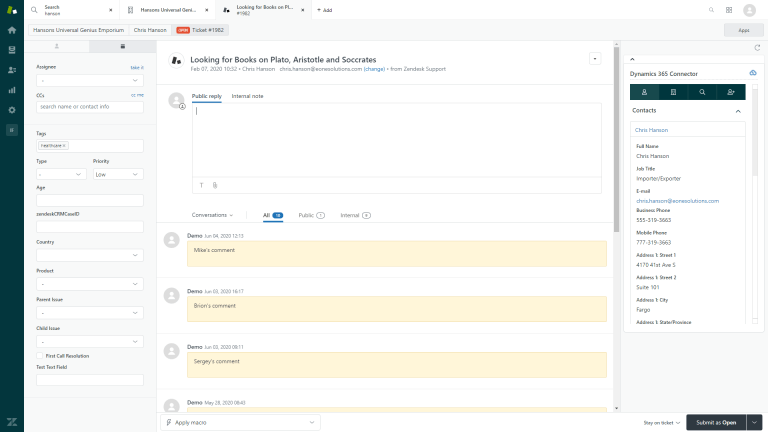Open Chris Hanson contact link
The height and width of the screenshot is (432, 768).
[x=651, y=130]
